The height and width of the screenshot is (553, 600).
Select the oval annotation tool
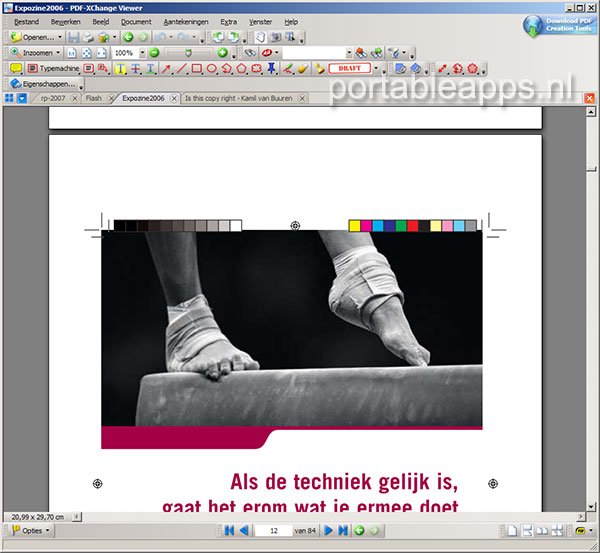point(212,69)
